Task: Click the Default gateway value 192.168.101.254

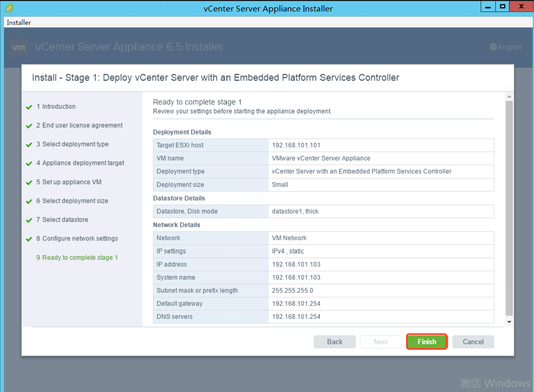Action: (x=296, y=303)
